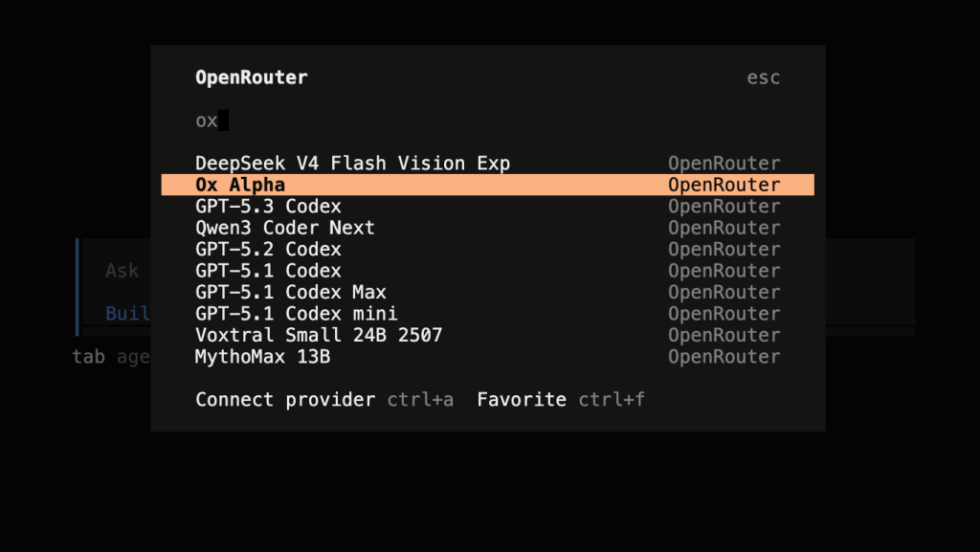Click the tab agents hint text
980x552 pixels.
[111, 357]
